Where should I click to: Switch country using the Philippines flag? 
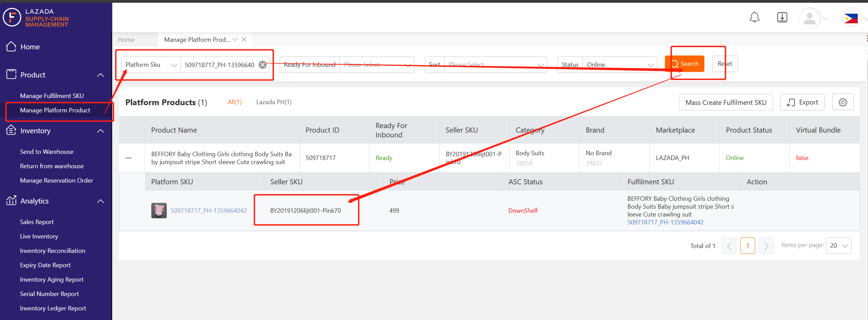(x=851, y=18)
